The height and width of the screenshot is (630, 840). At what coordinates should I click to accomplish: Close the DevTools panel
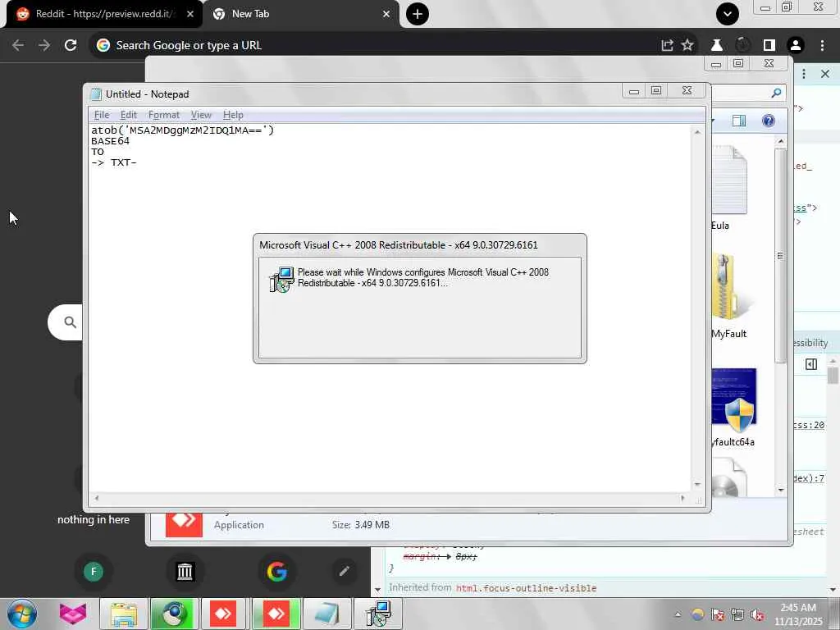click(x=825, y=74)
